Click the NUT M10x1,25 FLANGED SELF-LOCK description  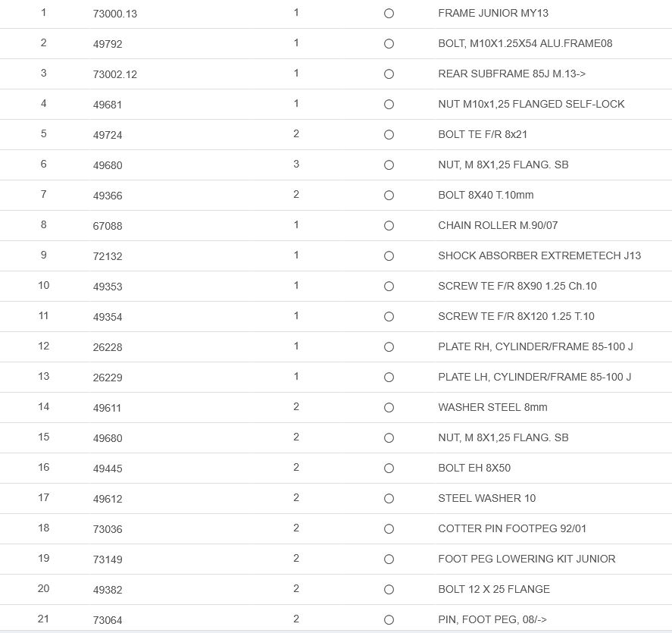(531, 104)
